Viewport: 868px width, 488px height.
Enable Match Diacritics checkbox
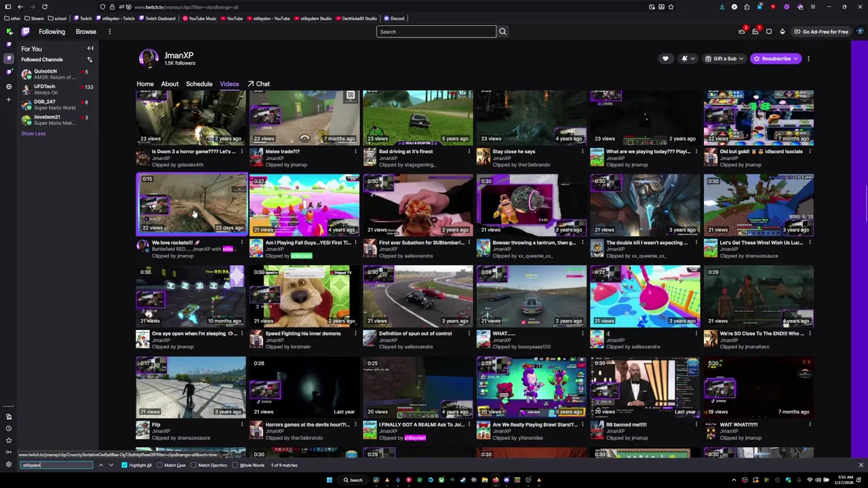point(194,465)
